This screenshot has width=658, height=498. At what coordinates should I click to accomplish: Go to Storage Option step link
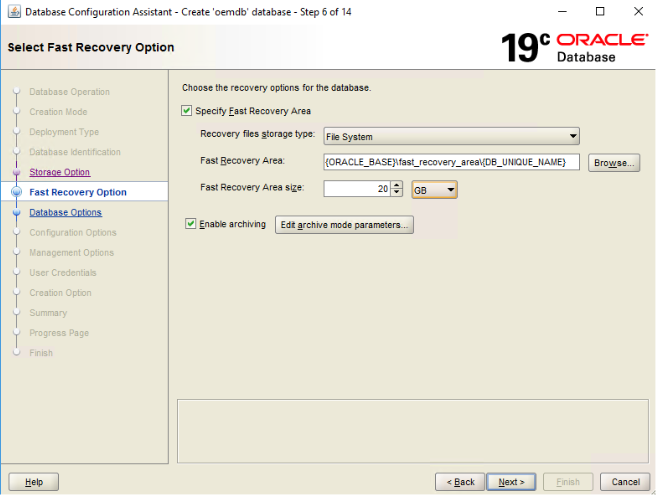coord(59,172)
